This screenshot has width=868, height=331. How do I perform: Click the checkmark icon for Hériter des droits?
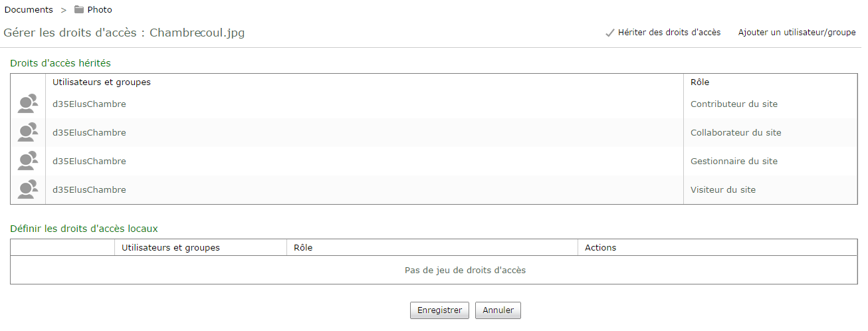pos(609,33)
